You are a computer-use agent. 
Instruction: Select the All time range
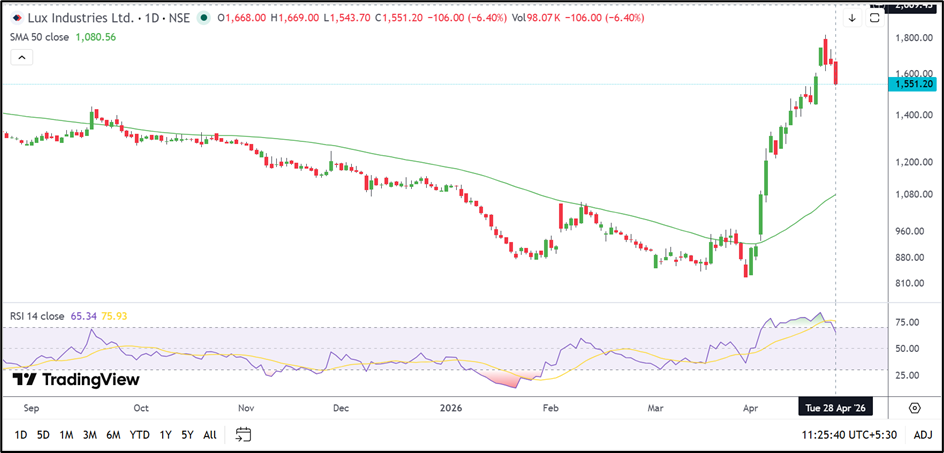pyautogui.click(x=209, y=434)
